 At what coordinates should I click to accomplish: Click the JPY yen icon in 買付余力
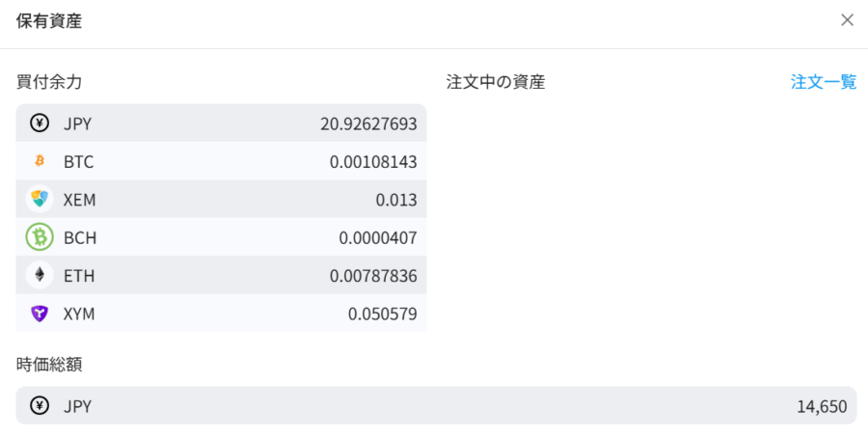(40, 123)
